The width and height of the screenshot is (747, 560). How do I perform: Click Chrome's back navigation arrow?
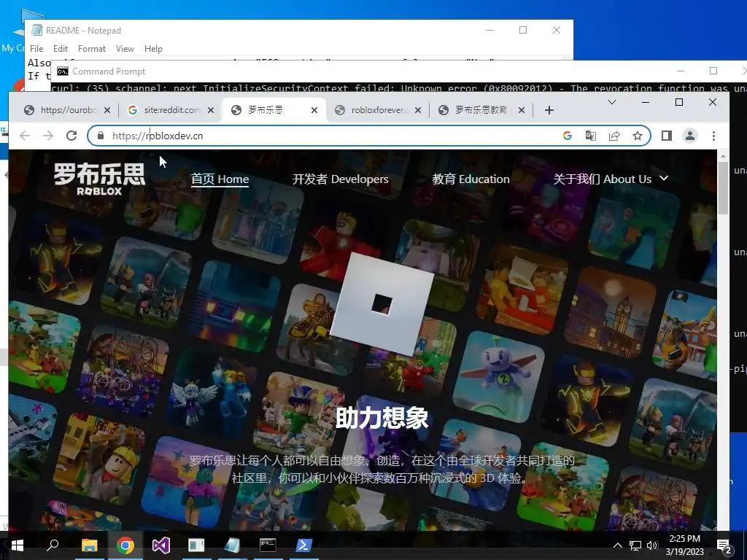point(25,136)
